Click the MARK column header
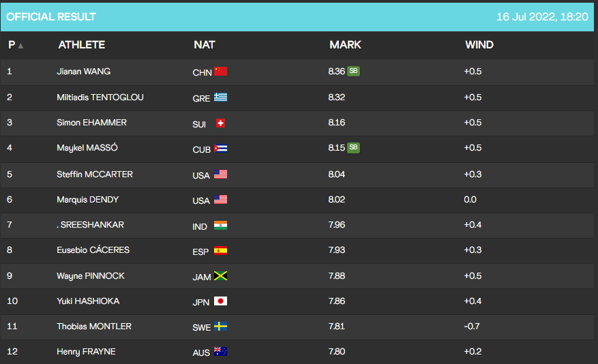The image size is (598, 364). click(x=345, y=45)
